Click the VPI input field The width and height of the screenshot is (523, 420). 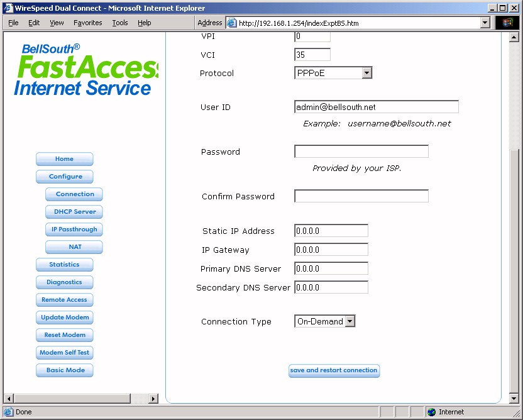click(x=312, y=36)
